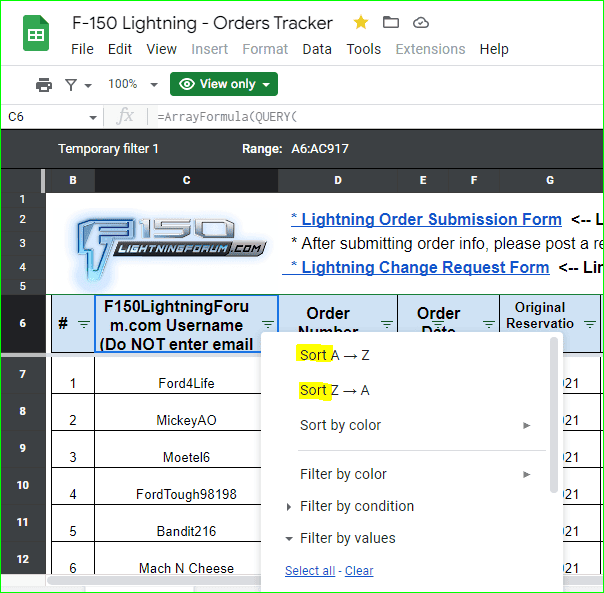
Task: Open filter icon in the # column header
Action: tap(84, 324)
